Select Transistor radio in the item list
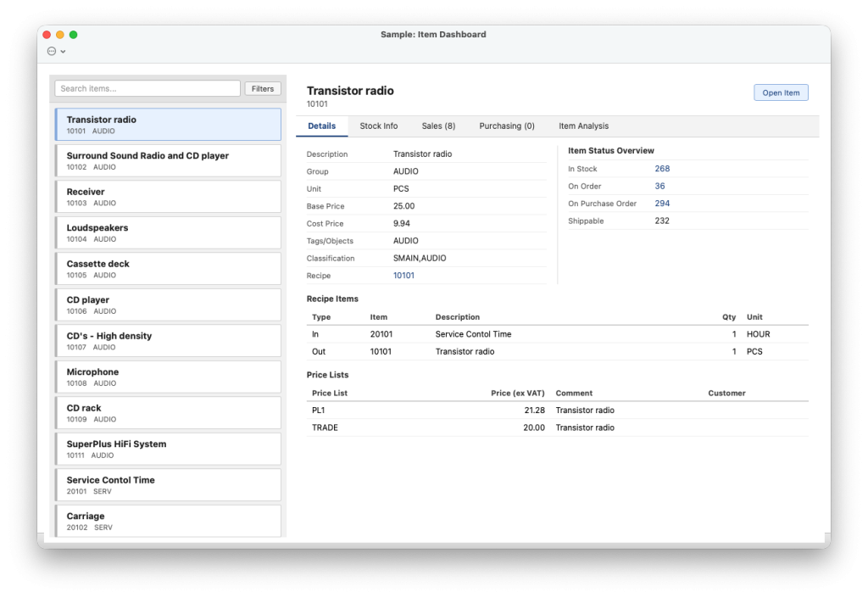The height and width of the screenshot is (598, 868). tap(169, 125)
